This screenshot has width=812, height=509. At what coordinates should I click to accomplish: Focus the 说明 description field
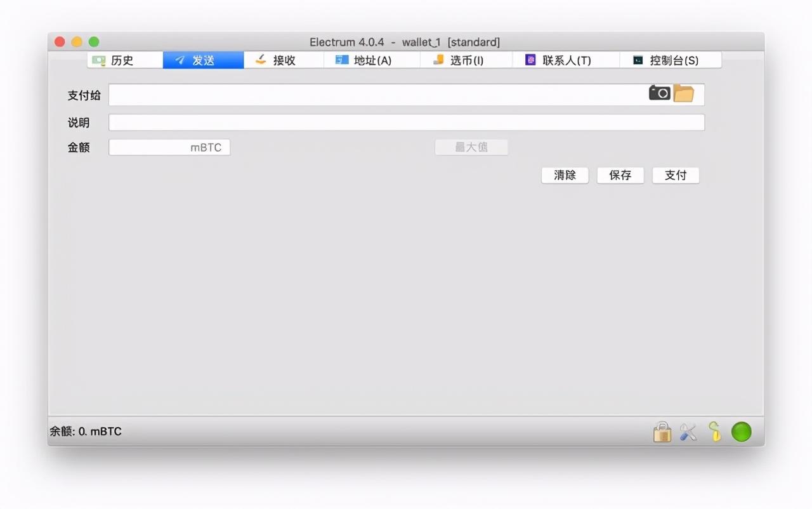[406, 122]
